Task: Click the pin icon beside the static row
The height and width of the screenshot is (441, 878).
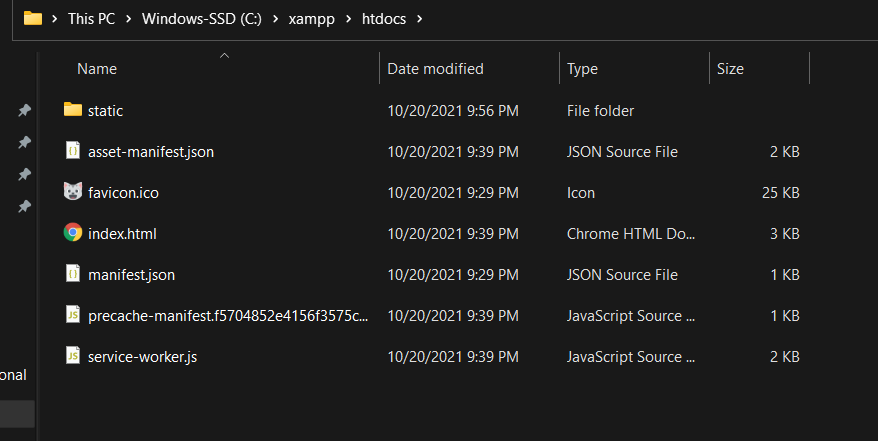Action: coord(24,110)
